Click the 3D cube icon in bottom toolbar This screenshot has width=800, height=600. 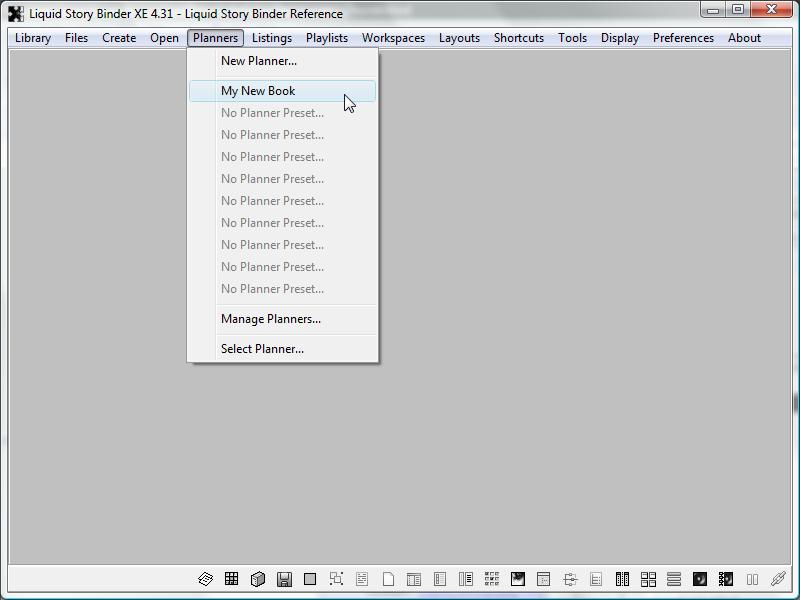(x=258, y=579)
